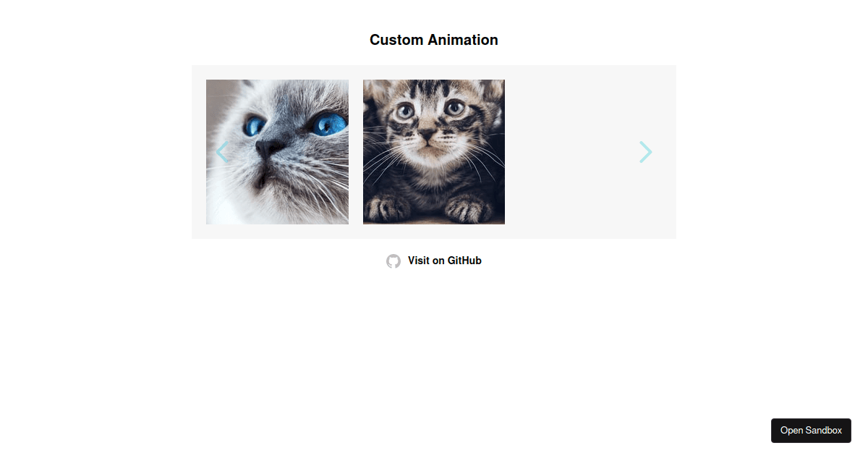Open the "Visit on GitHub" link

pos(444,261)
